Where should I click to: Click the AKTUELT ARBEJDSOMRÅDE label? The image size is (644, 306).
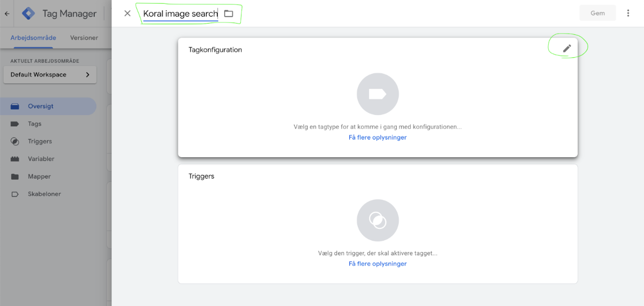[x=45, y=61]
